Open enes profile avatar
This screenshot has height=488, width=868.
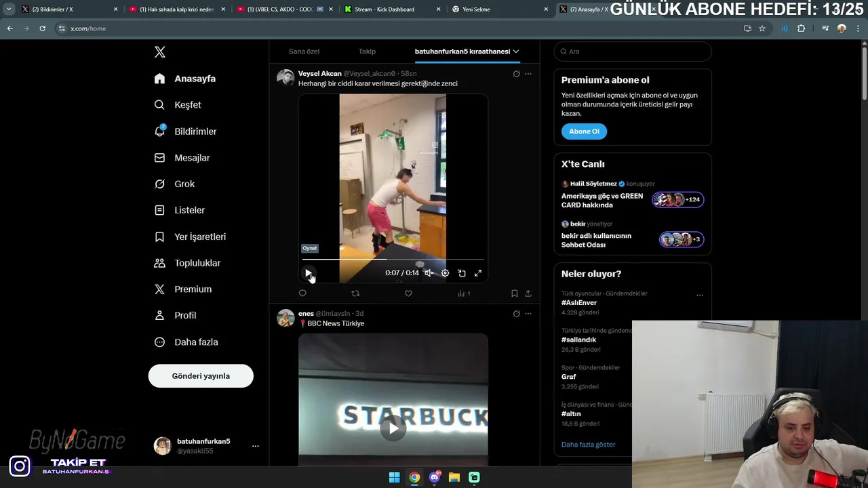285,318
